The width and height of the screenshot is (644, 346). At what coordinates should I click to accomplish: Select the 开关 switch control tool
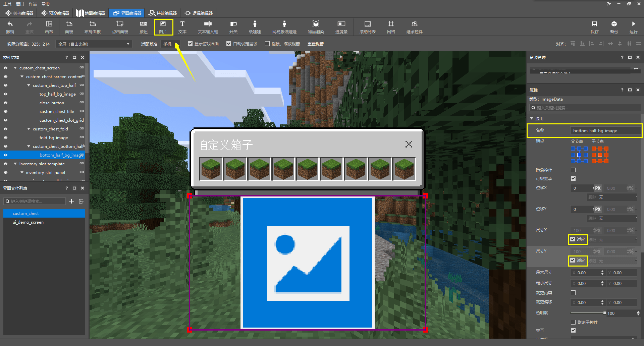pyautogui.click(x=233, y=27)
